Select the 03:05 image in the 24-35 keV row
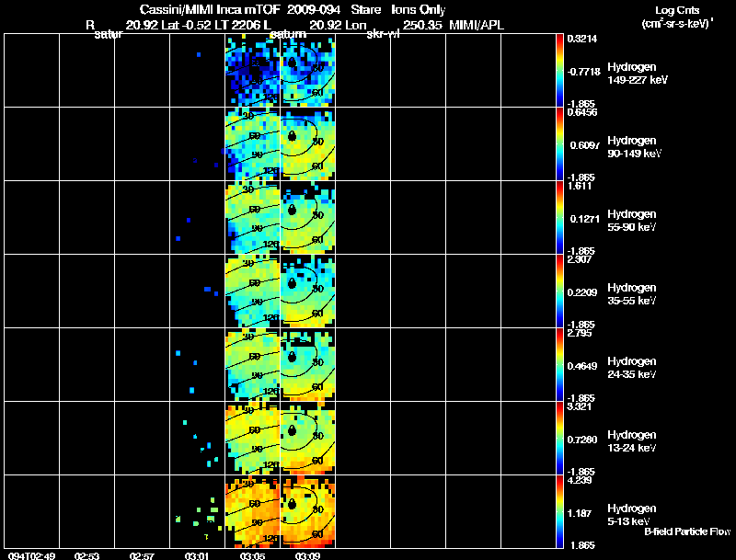Image resolution: width=736 pixels, height=560 pixels. [252, 365]
